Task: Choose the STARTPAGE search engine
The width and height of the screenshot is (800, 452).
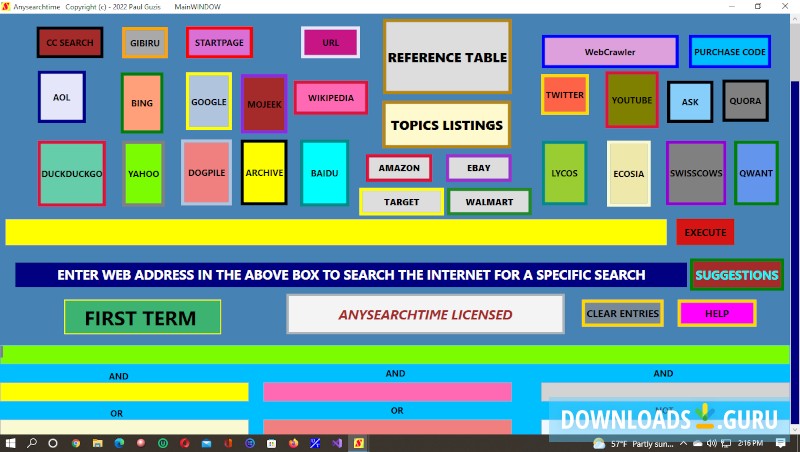Action: pyautogui.click(x=219, y=42)
